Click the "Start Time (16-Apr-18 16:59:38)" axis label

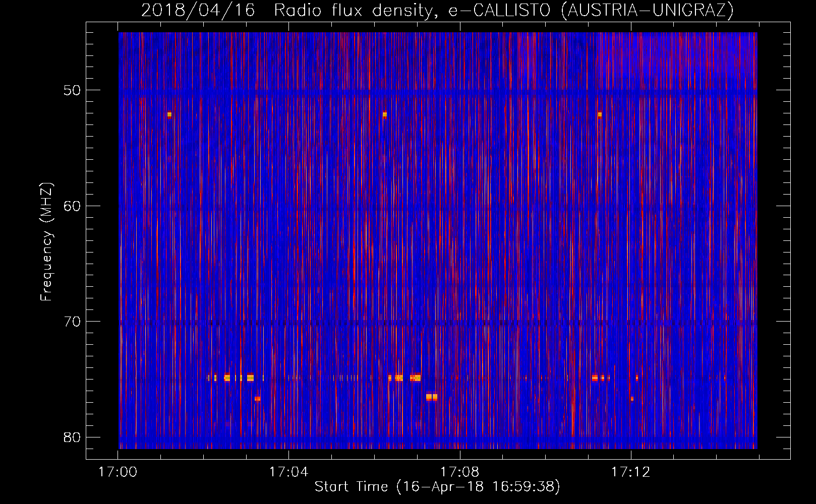(437, 487)
